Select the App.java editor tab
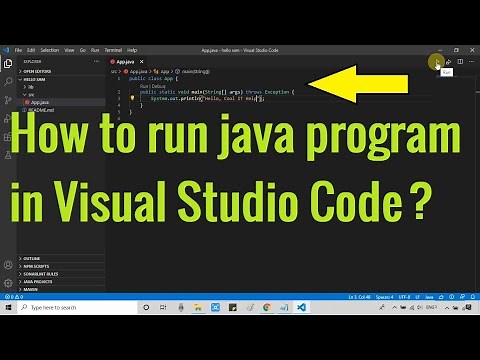This screenshot has width=480, height=360. point(127,62)
